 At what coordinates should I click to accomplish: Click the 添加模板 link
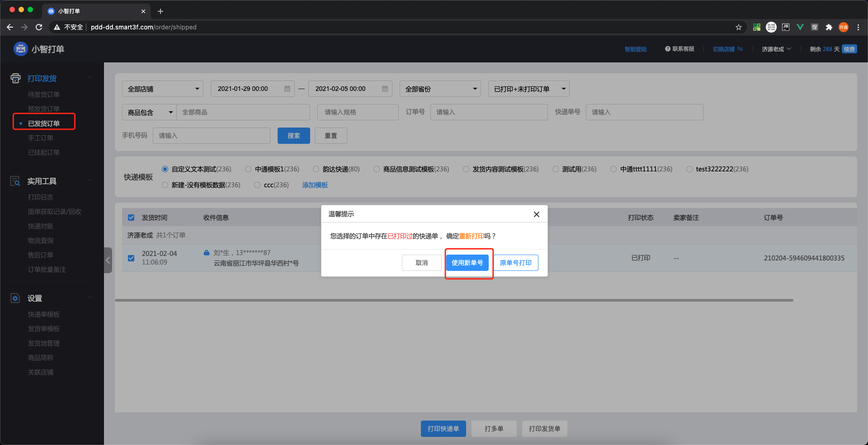[x=315, y=185]
